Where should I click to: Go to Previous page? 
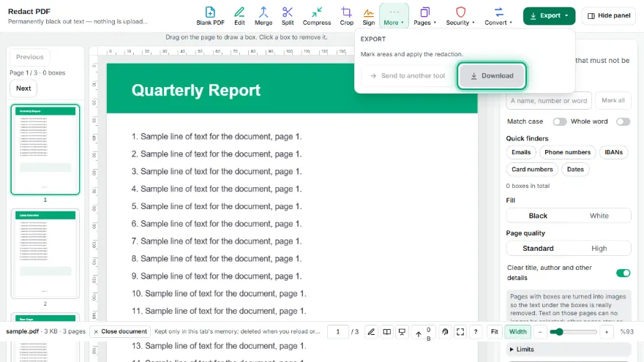(x=29, y=57)
